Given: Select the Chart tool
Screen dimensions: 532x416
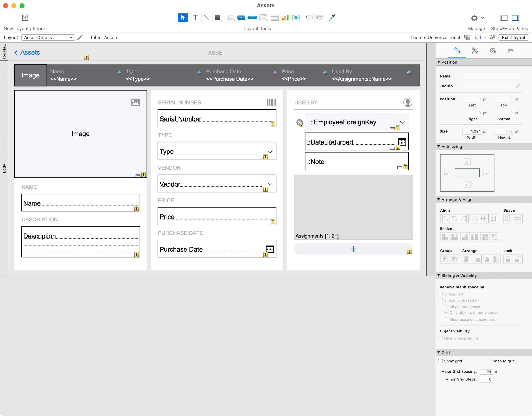Looking at the screenshot, I should point(285,18).
